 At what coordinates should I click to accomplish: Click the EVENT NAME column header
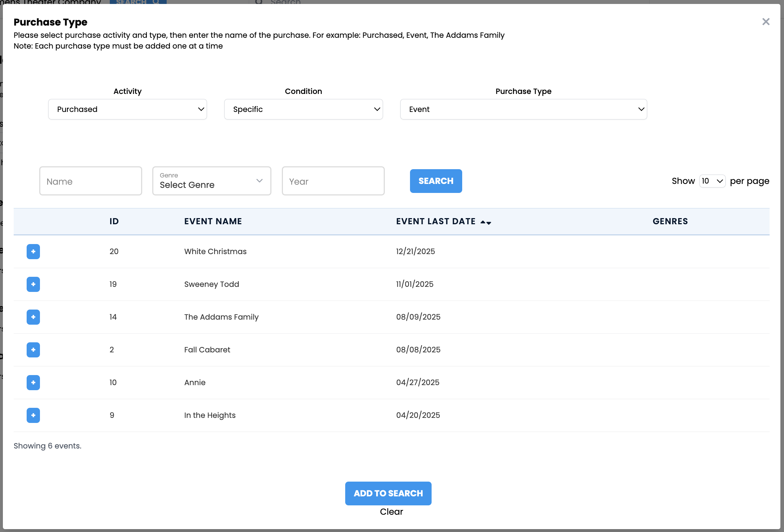(213, 221)
